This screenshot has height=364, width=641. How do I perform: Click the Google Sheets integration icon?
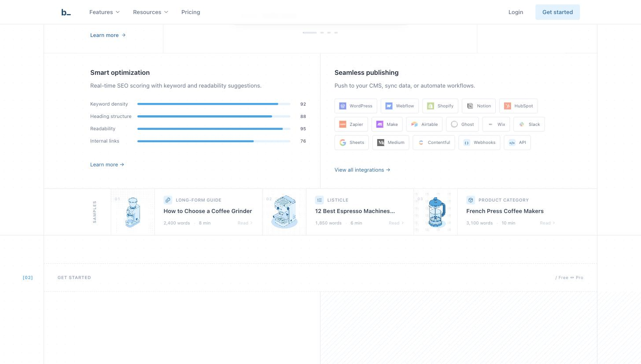point(343,143)
